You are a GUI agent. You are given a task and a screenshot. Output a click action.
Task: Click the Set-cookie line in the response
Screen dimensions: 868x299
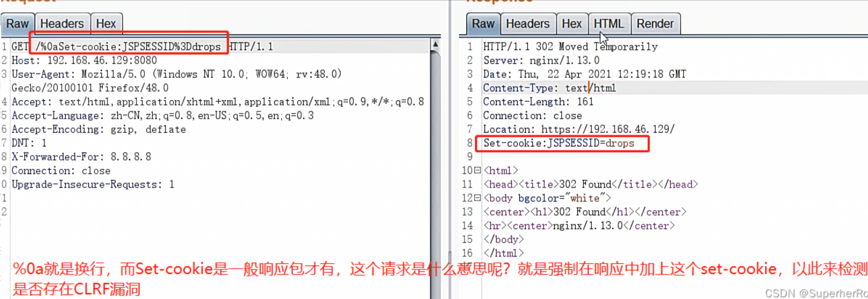point(559,143)
